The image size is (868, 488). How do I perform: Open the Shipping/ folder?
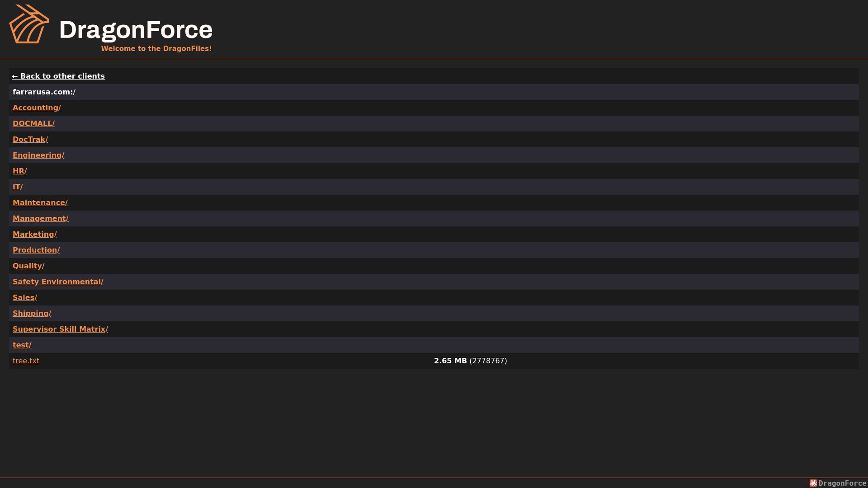click(x=32, y=313)
